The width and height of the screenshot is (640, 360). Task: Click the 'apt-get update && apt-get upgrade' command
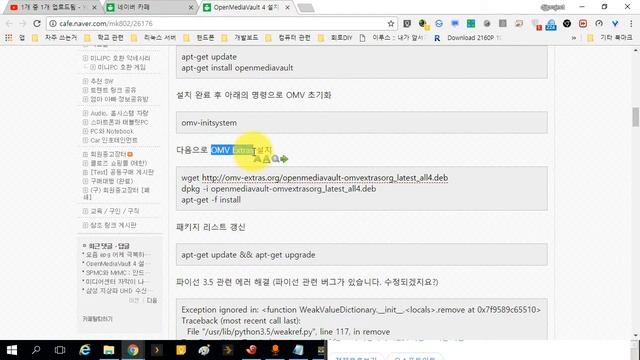(x=248, y=255)
